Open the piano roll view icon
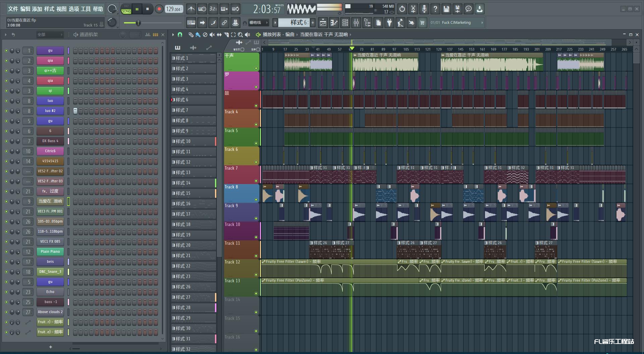Viewport: 644px width, 354px height. pyautogui.click(x=334, y=23)
